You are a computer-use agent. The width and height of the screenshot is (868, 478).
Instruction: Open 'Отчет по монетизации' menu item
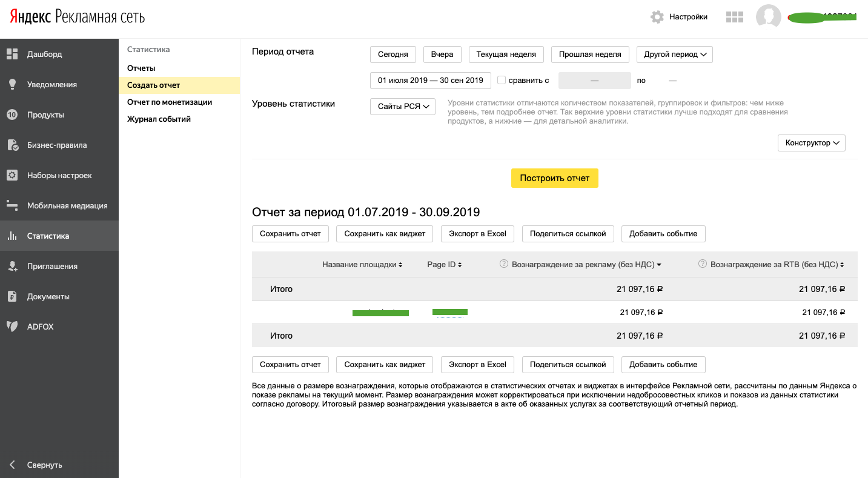point(170,102)
